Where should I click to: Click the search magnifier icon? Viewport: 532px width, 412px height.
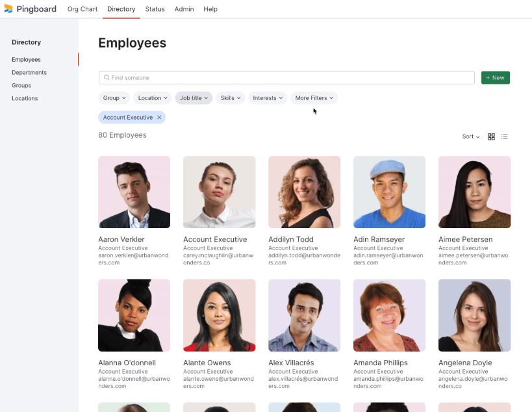(106, 77)
